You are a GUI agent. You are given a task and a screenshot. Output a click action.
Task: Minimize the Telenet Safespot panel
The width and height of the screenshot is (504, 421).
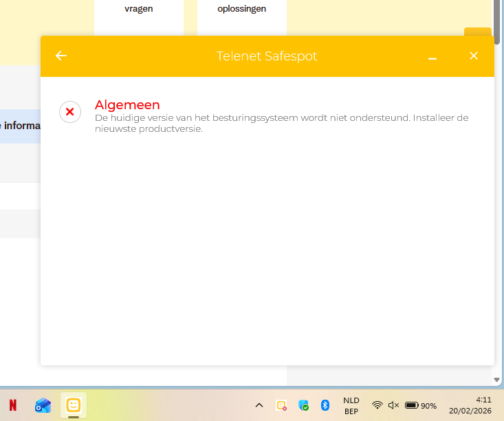coord(432,58)
